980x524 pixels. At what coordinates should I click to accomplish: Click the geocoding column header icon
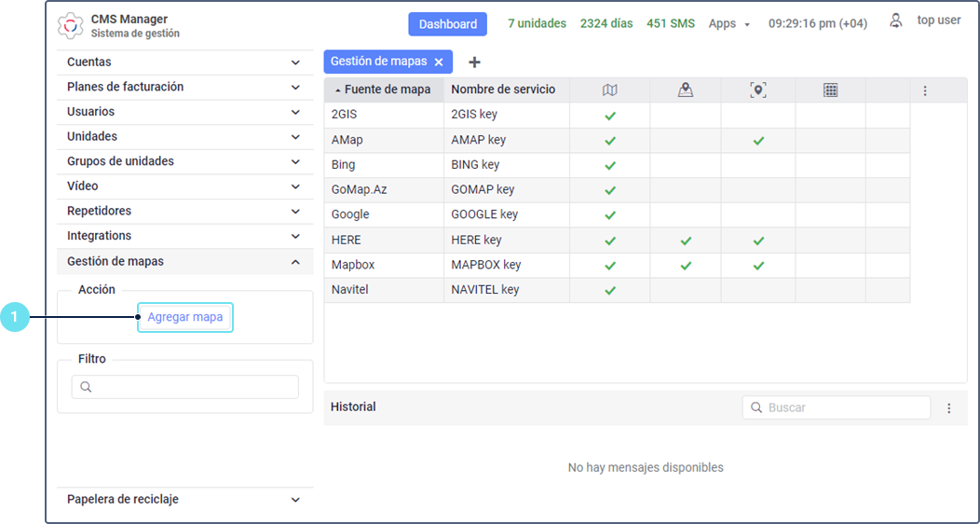(x=757, y=90)
